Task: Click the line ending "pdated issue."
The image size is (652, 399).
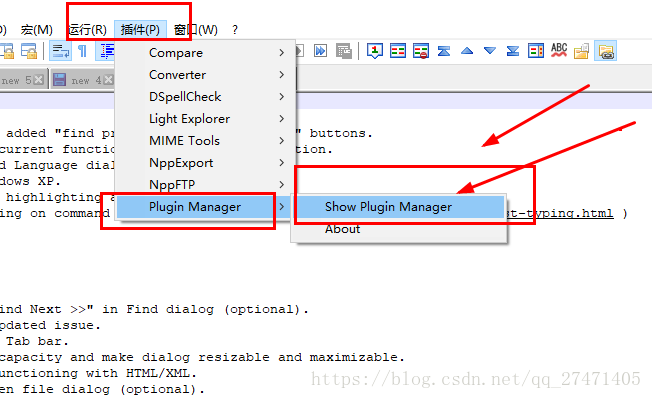Action: pyautogui.click(x=50, y=325)
